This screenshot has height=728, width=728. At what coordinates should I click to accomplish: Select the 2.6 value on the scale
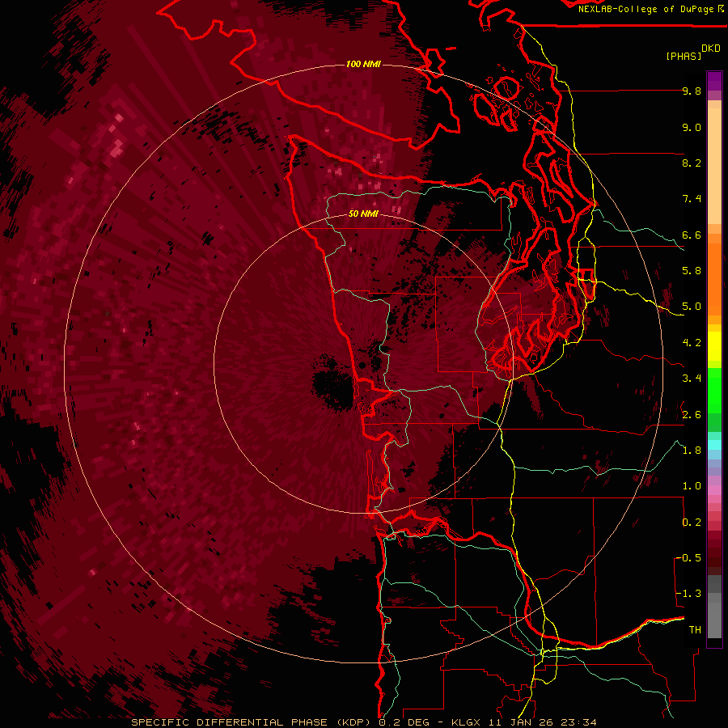[692, 415]
